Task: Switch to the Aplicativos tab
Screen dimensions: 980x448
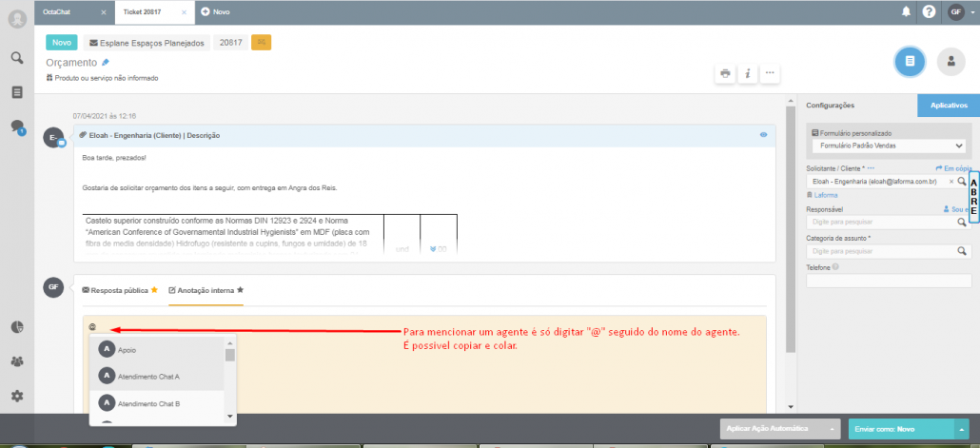Action: tap(948, 105)
